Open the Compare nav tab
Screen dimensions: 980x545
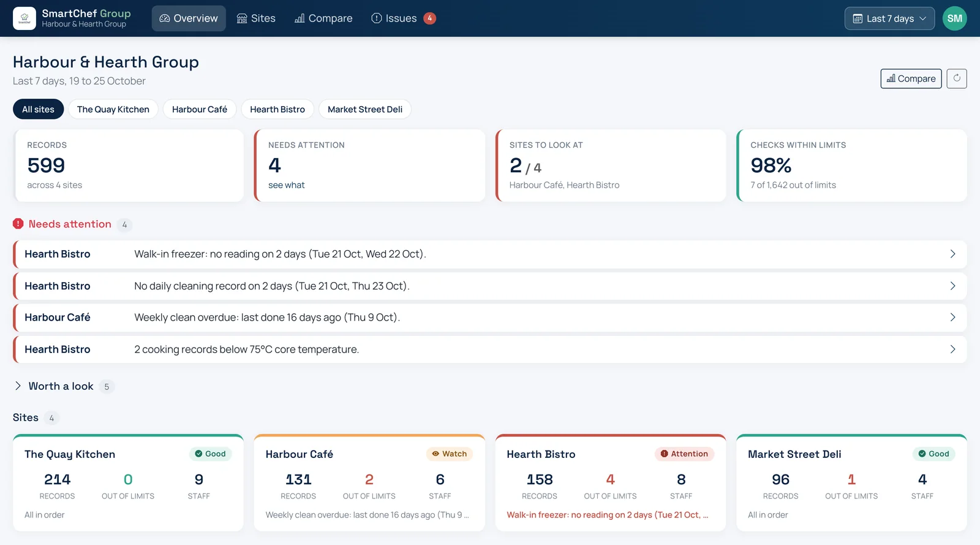pos(323,18)
